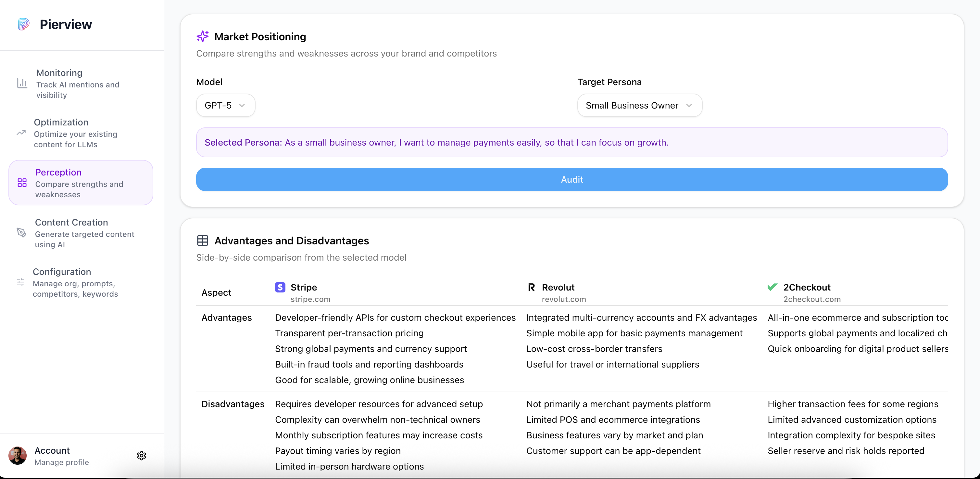Expand the Small Business Owner persona dropdown
980x479 pixels.
[x=639, y=106]
